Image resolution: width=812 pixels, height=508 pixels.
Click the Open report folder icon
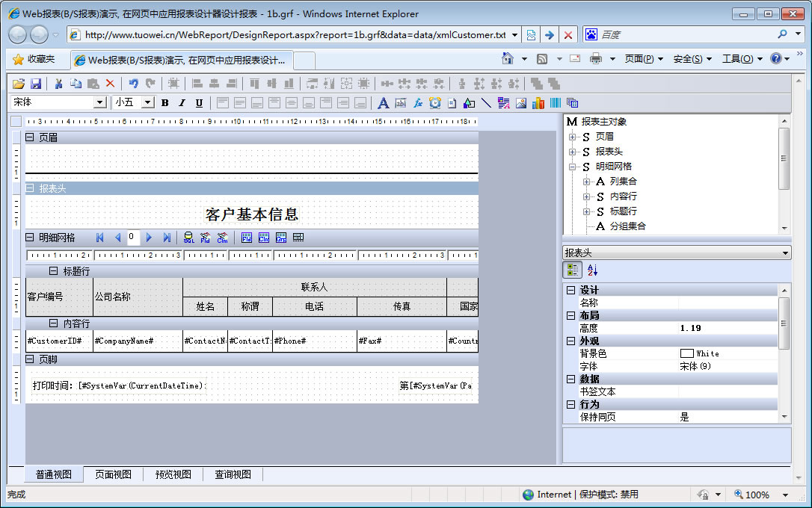point(19,84)
